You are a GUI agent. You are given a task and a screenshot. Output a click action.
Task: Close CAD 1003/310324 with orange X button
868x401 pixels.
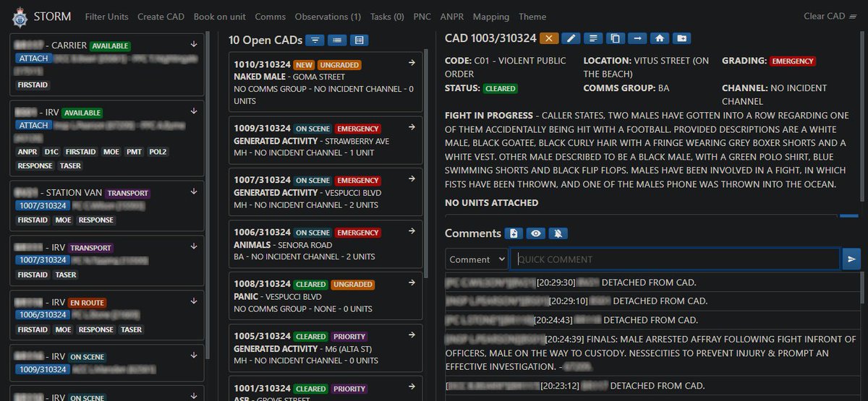549,38
